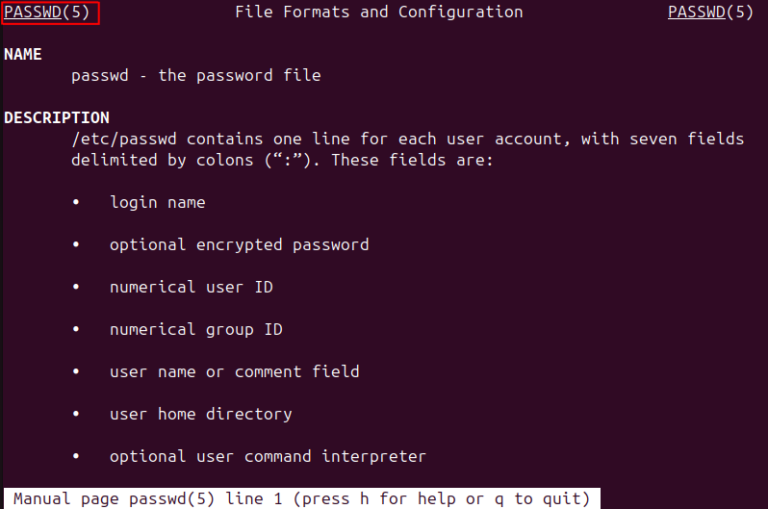Image resolution: width=768 pixels, height=509 pixels.
Task: Click the bullet before numerical group ID
Action: click(76, 330)
